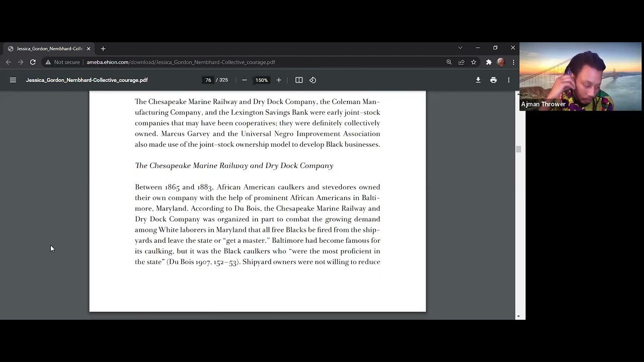Open the tab search chevron
644x362 pixels.
(460, 48)
